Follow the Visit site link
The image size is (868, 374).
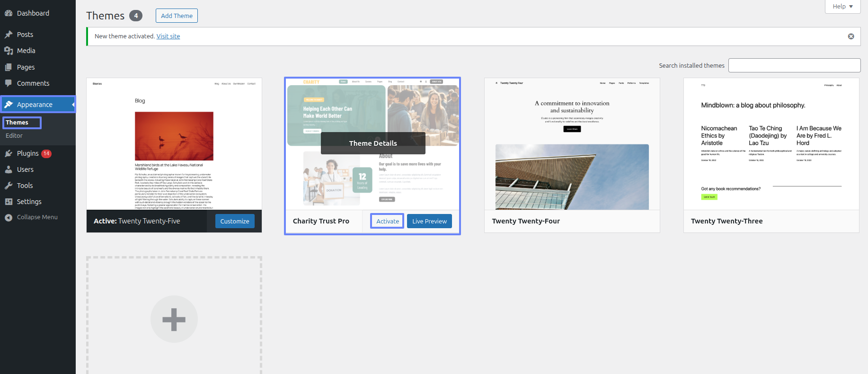pyautogui.click(x=168, y=36)
